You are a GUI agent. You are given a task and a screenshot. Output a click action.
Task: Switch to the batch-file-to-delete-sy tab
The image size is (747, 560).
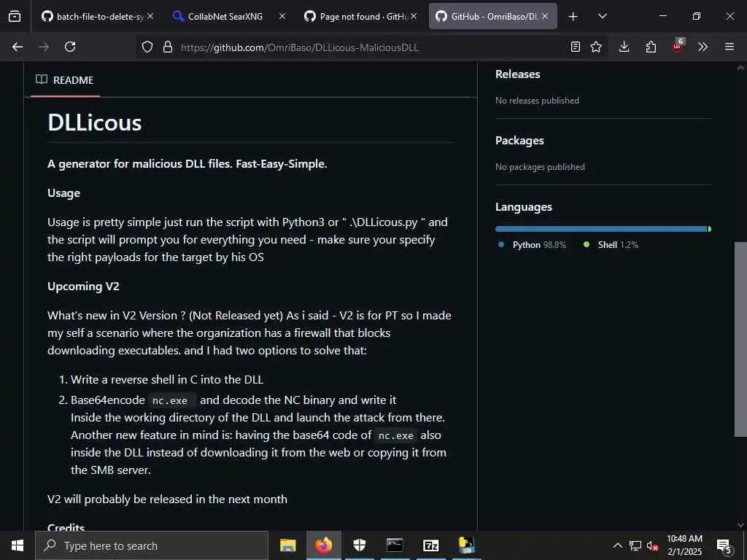(x=97, y=16)
